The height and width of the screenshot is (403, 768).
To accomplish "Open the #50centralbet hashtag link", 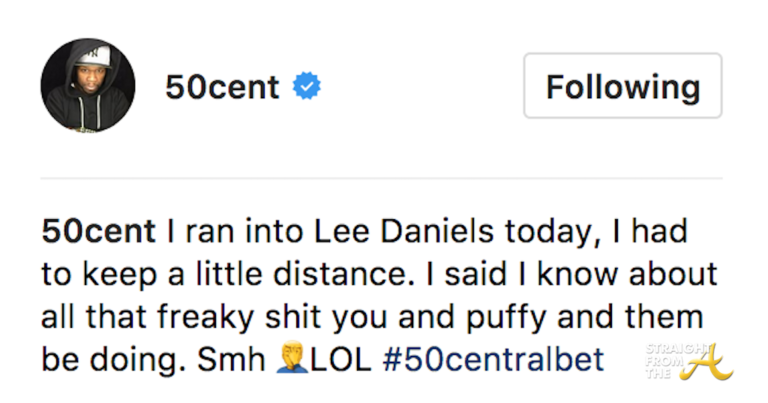I will coord(493,358).
